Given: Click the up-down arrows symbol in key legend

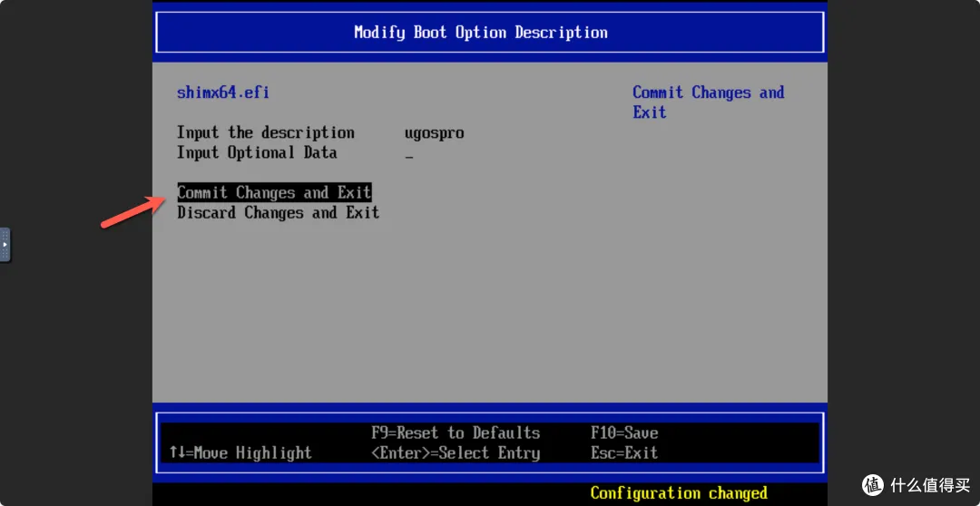Looking at the screenshot, I should pos(177,453).
